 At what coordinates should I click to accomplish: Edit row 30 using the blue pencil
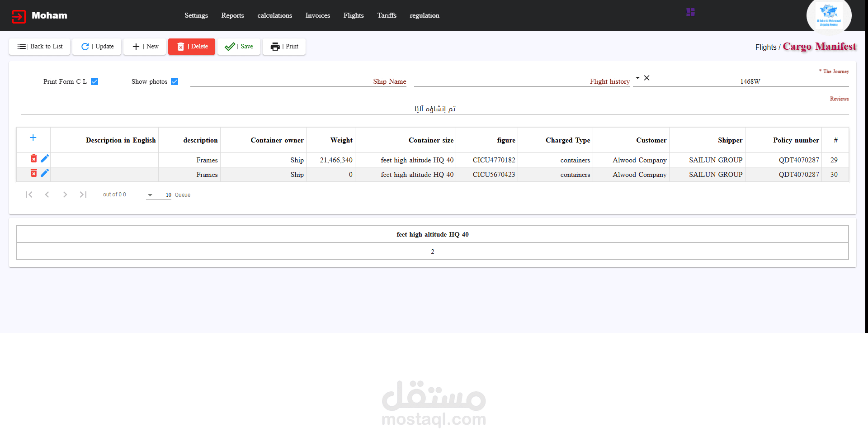[x=45, y=173]
